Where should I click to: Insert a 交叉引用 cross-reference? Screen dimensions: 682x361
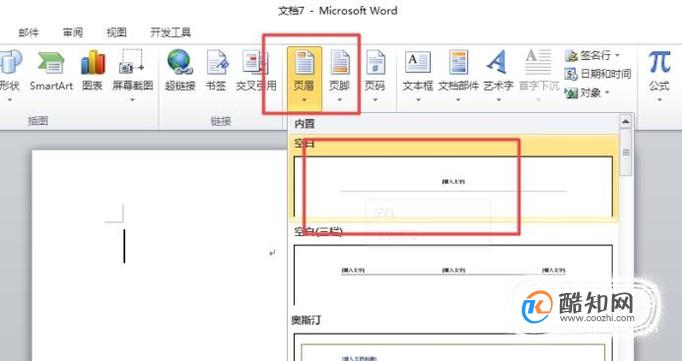click(256, 71)
